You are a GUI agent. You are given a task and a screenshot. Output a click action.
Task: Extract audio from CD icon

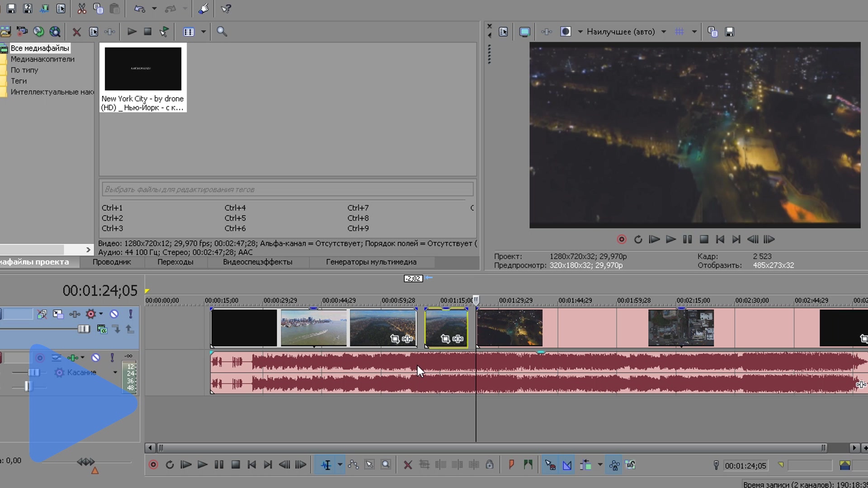click(x=38, y=32)
